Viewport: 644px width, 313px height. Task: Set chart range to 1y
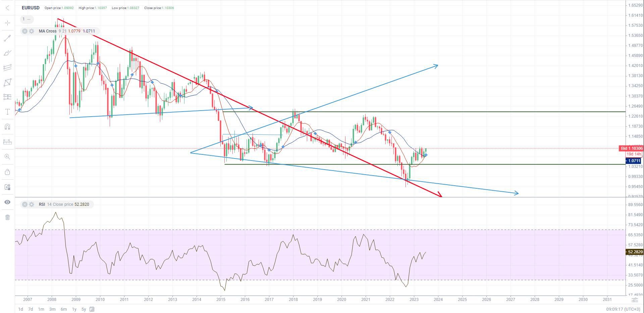(74, 309)
